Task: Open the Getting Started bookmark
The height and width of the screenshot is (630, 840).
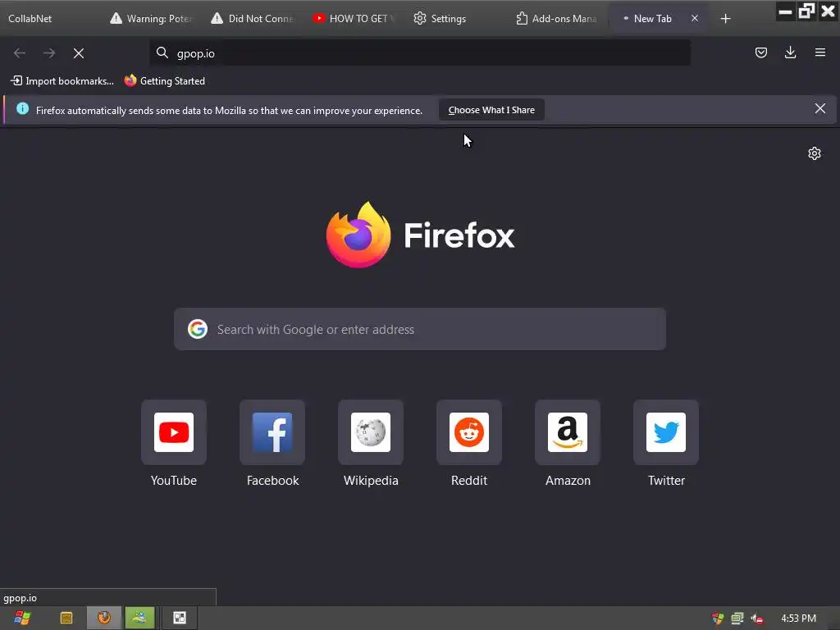Action: (x=165, y=81)
